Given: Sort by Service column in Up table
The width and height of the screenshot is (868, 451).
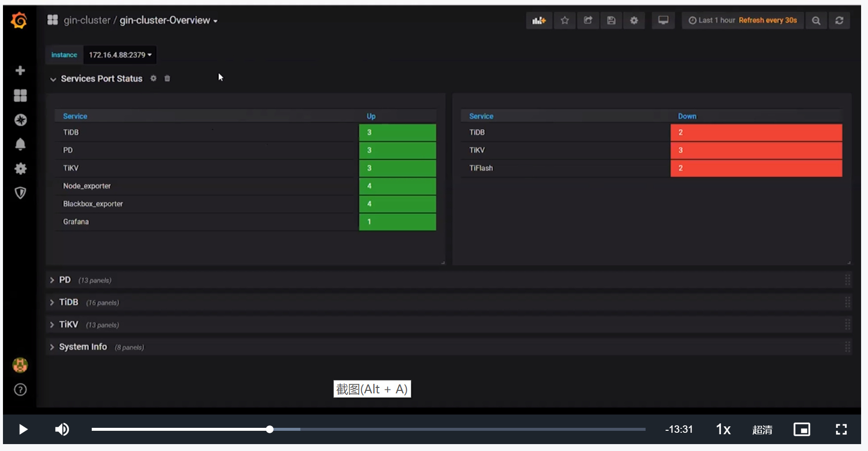Looking at the screenshot, I should [75, 116].
